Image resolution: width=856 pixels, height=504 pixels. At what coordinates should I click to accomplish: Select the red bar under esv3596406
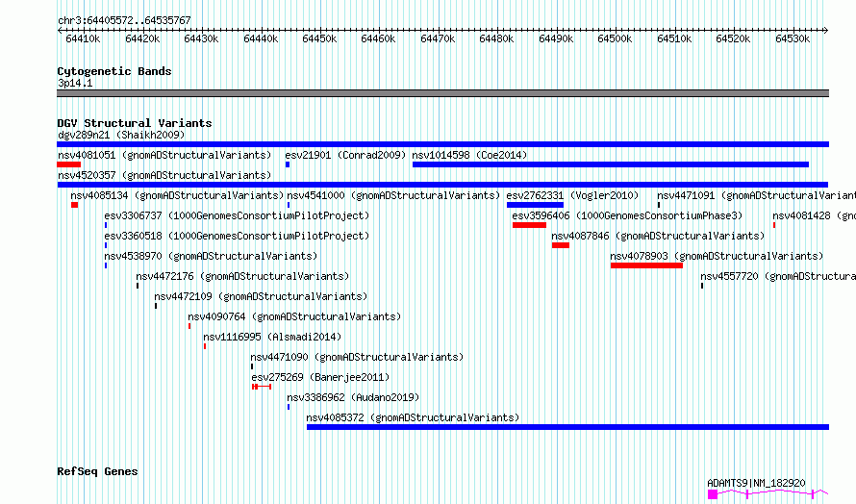pos(529,225)
